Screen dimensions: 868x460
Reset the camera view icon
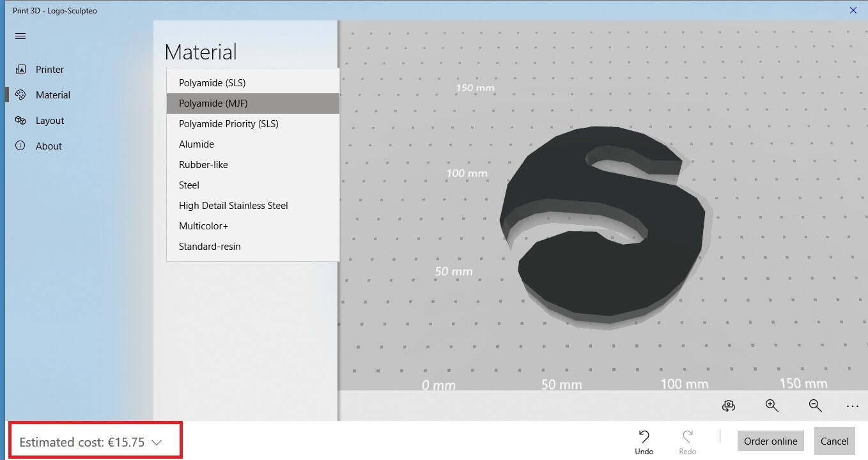click(728, 406)
